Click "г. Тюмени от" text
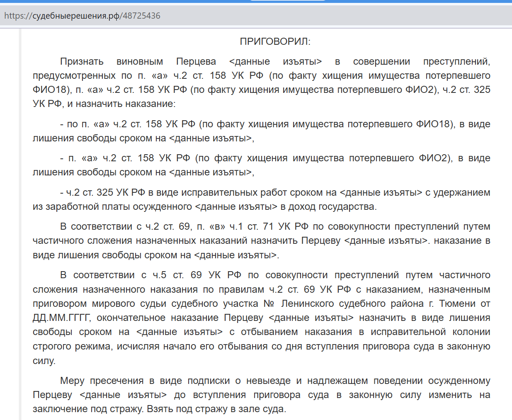 tap(460, 304)
